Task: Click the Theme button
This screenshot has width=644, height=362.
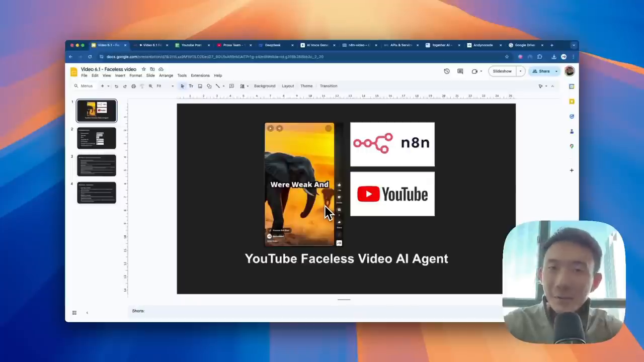Action: click(x=306, y=86)
